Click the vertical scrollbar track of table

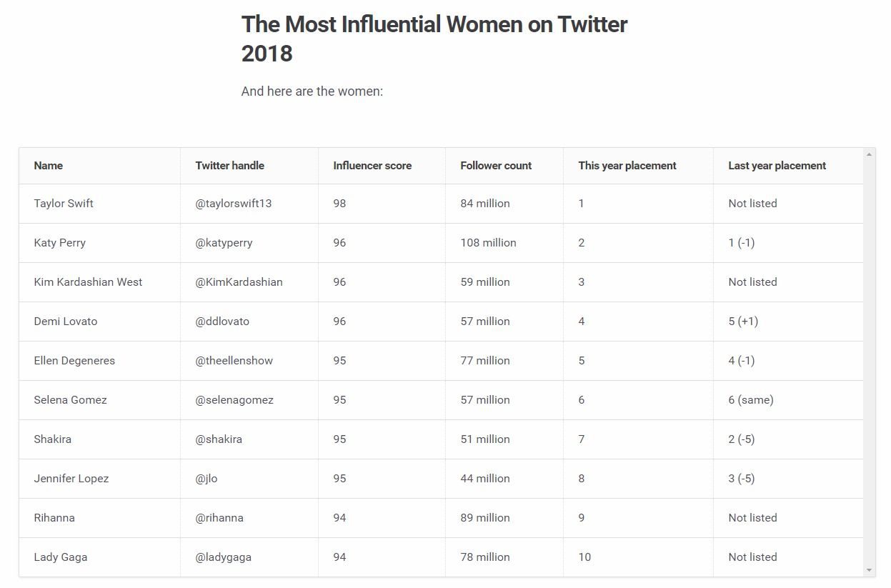click(x=869, y=362)
